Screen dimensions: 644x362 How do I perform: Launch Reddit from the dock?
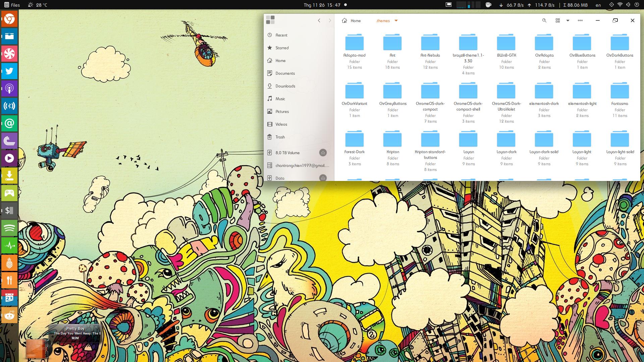pos(9,315)
